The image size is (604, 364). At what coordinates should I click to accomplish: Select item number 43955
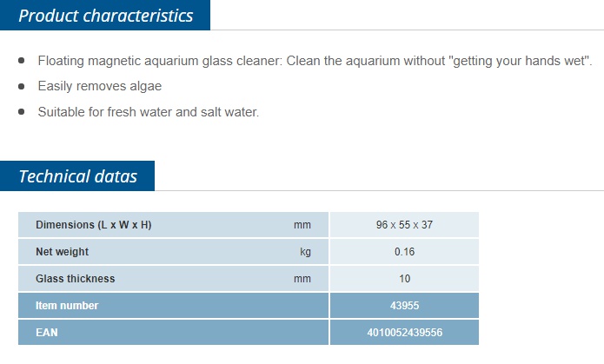(404, 306)
